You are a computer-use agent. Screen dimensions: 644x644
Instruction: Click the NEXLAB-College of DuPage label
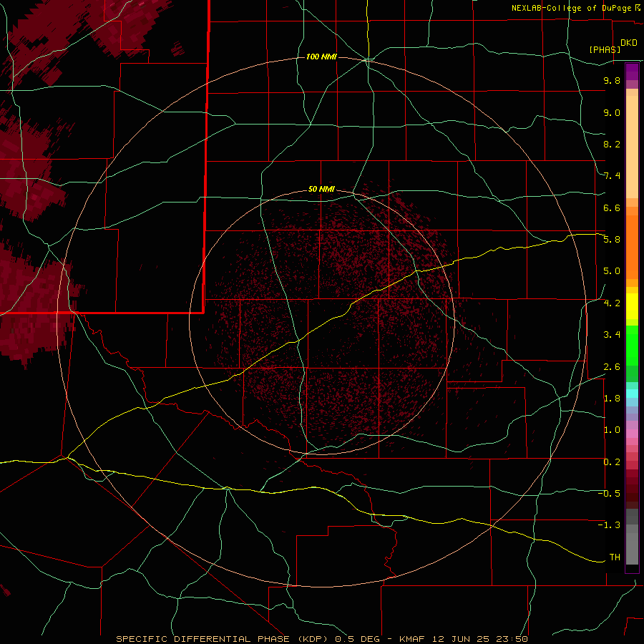pyautogui.click(x=572, y=8)
